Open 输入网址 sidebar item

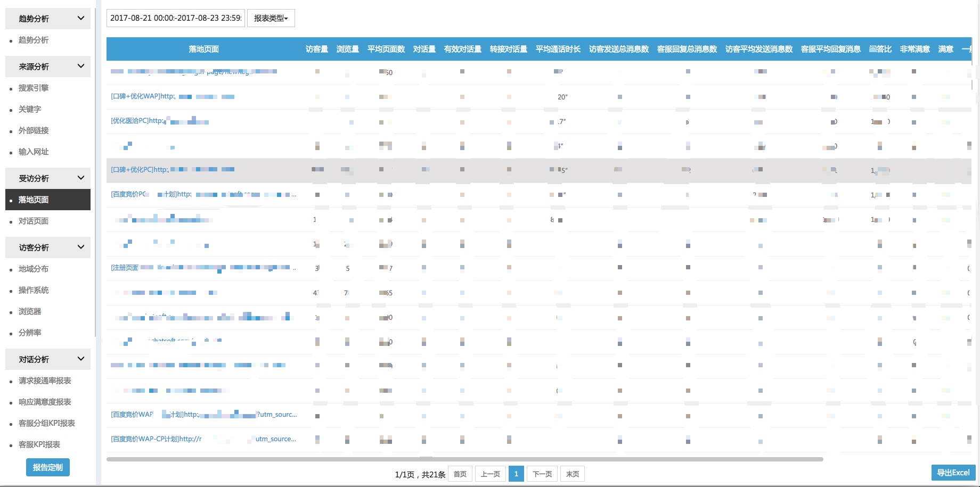[34, 152]
